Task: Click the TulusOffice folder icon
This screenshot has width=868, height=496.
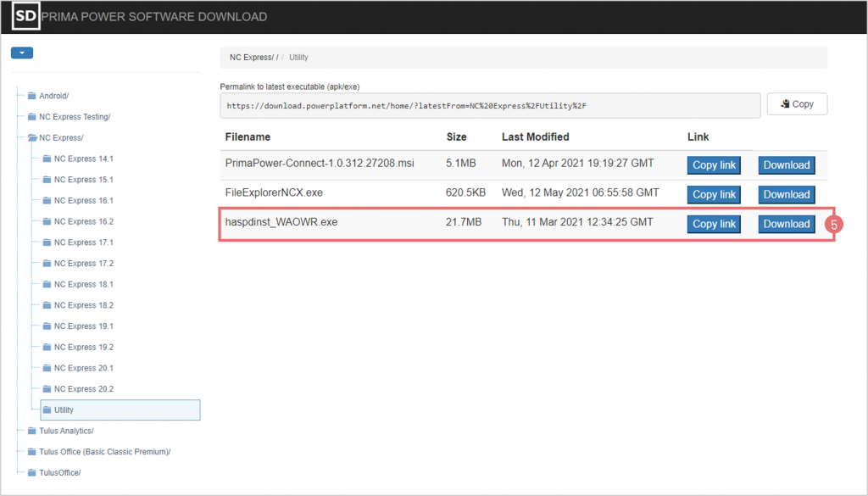Action: click(x=32, y=473)
